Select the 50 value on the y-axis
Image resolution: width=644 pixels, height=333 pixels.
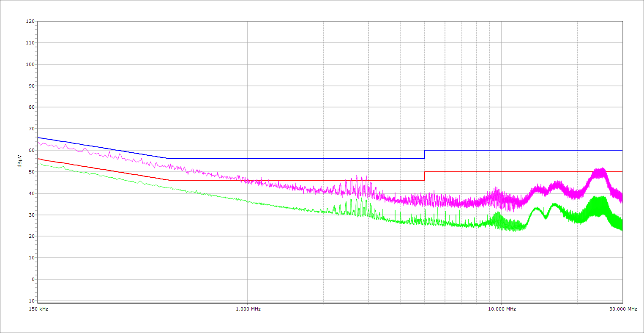(x=31, y=172)
